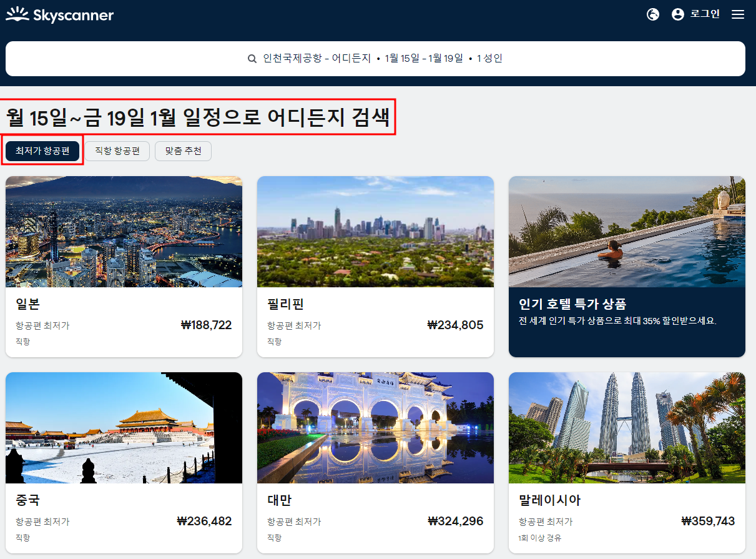This screenshot has width=756, height=559.
Task: Click the 말레이시아 destination card
Action: [627, 462]
